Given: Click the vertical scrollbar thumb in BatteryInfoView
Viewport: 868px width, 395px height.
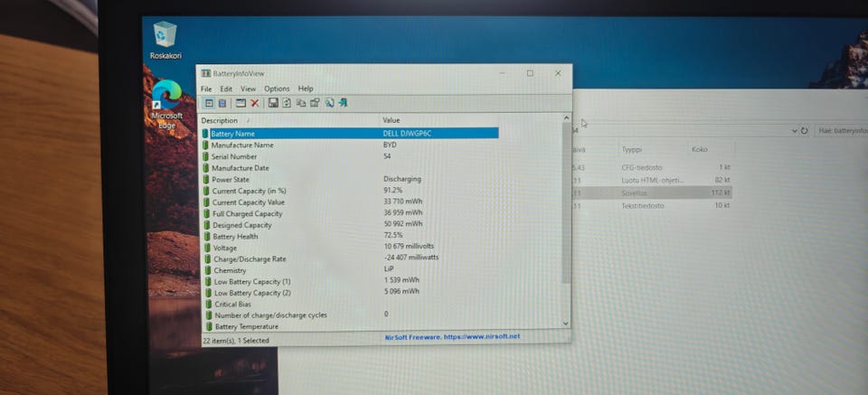Looking at the screenshot, I should point(566,203).
